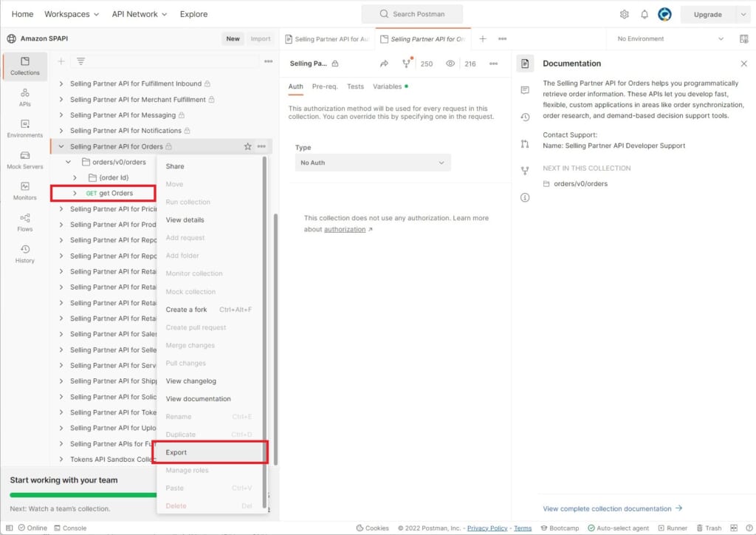Click the fork icon showing 250
The width and height of the screenshot is (756, 535).
tap(407, 64)
